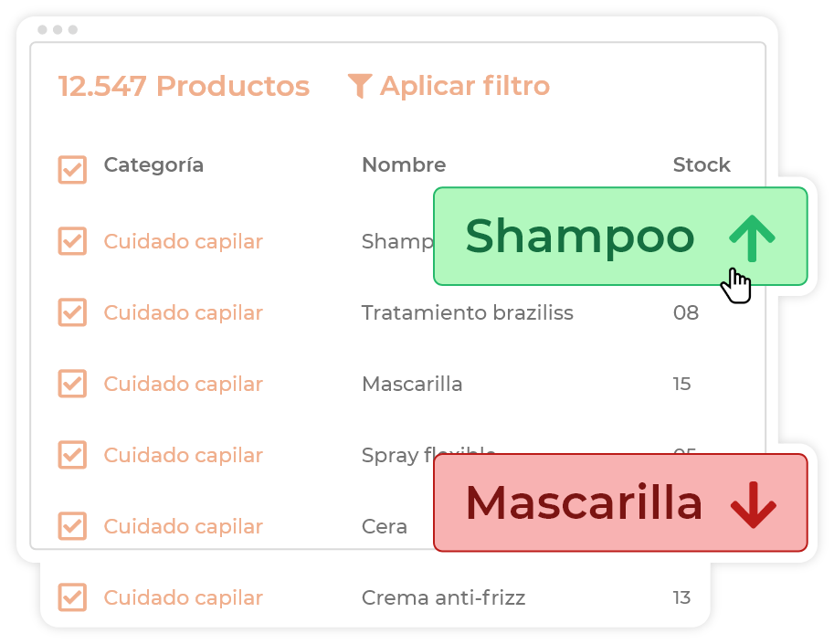This screenshot has width=834, height=644.
Task: Uncheck the Tratamiento braziliss row checkbox
Action: (x=72, y=312)
